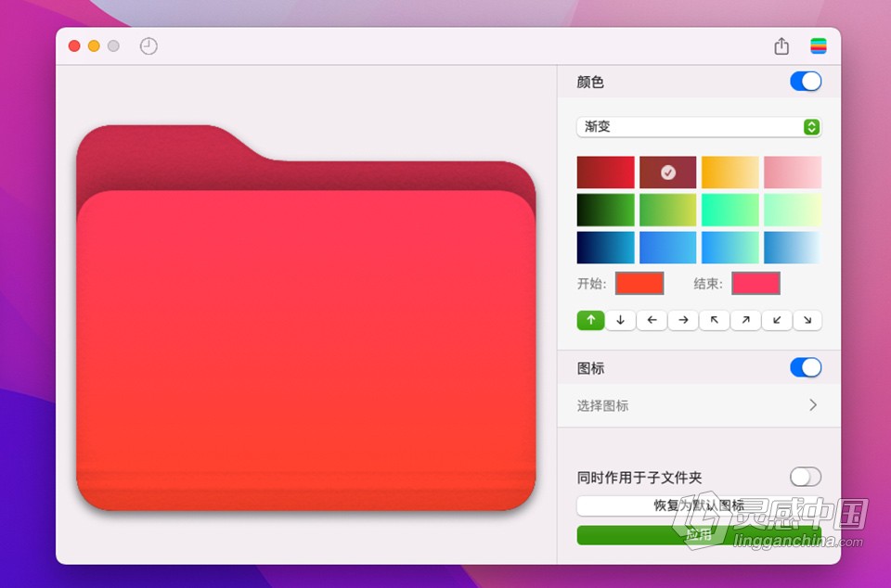Select the upward gradient direction arrow
The height and width of the screenshot is (588, 891).
coord(590,320)
